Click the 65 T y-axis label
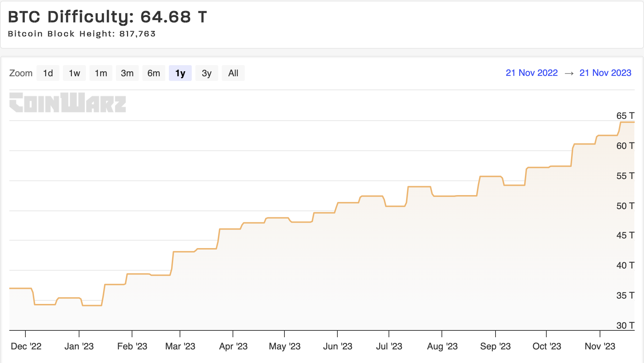 click(x=625, y=116)
